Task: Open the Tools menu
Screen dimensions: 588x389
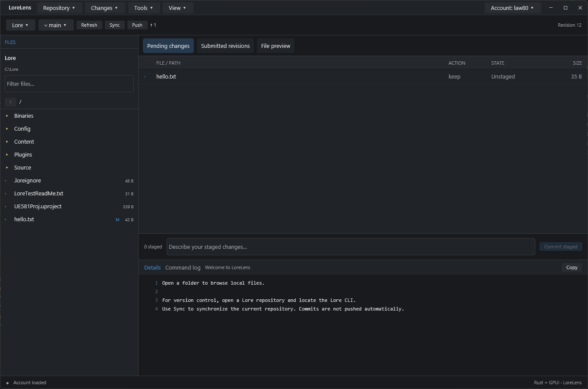Action: (x=144, y=8)
